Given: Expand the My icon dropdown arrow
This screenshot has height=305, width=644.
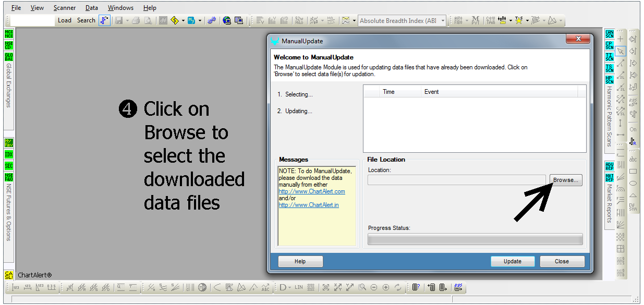Looking at the screenshot, I should pyautogui.click(x=200, y=21).
